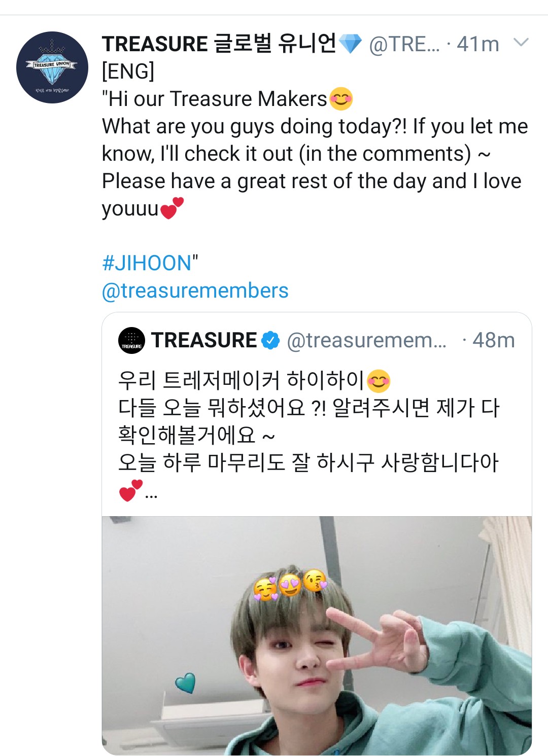Open the selfie photo in quoted tweet
The width and height of the screenshot is (548, 756).
[x=317, y=636]
